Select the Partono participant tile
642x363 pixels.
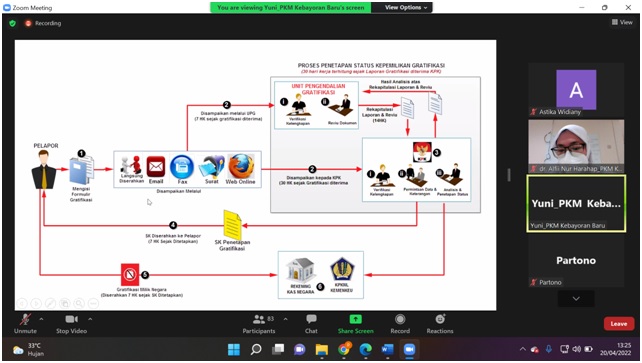(x=576, y=261)
